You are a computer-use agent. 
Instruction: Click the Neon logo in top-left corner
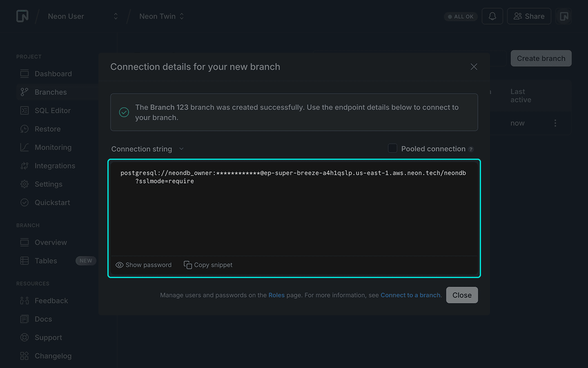point(22,16)
